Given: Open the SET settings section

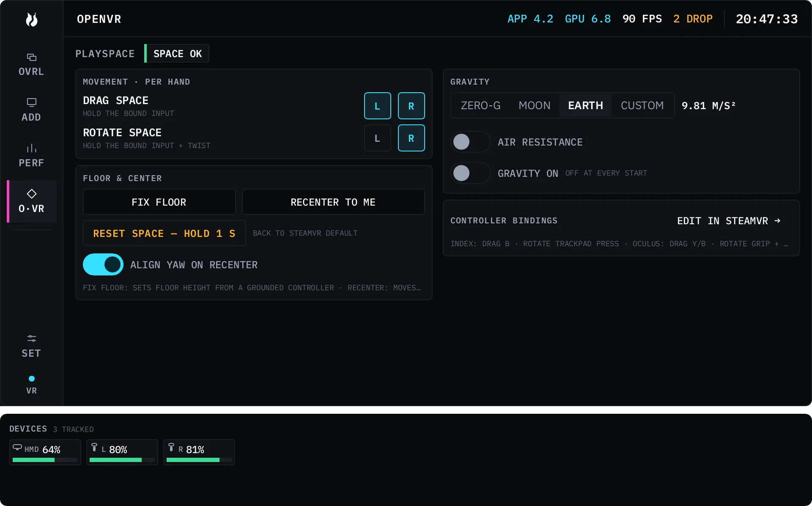Looking at the screenshot, I should tap(32, 346).
